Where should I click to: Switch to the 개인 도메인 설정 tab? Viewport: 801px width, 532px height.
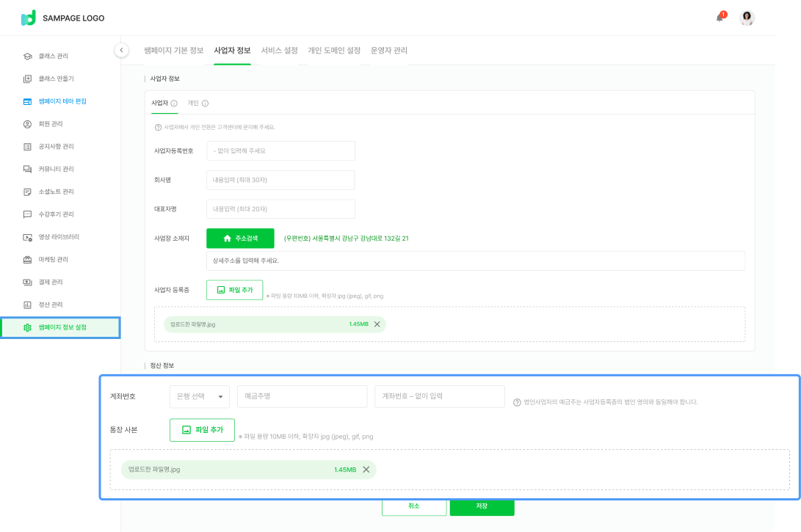[334, 50]
